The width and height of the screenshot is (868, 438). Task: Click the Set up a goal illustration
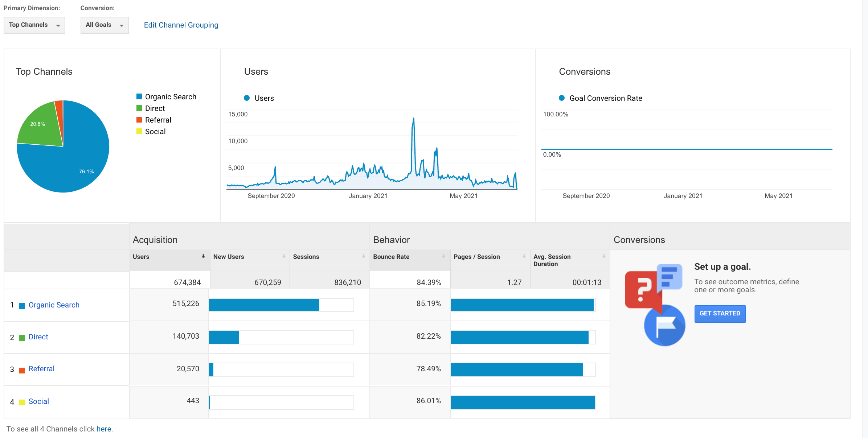pyautogui.click(x=655, y=305)
